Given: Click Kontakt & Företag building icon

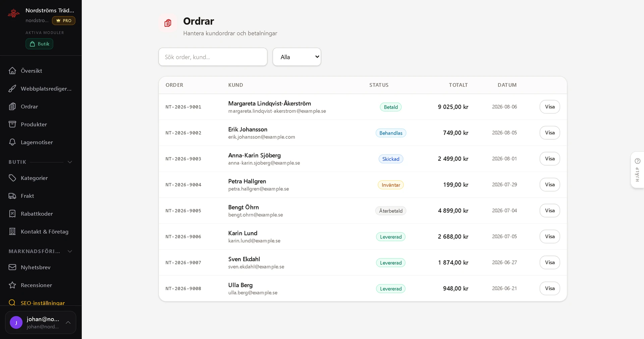Looking at the screenshot, I should 12,231.
